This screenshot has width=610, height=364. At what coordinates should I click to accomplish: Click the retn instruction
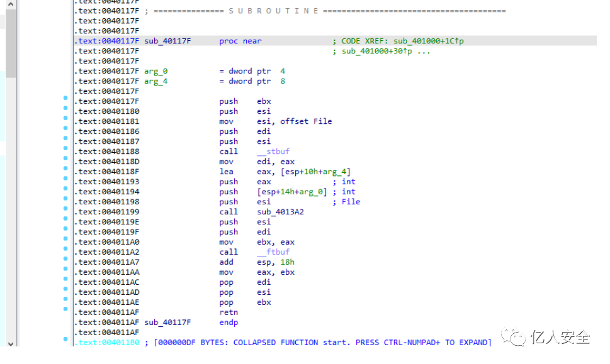(x=229, y=312)
